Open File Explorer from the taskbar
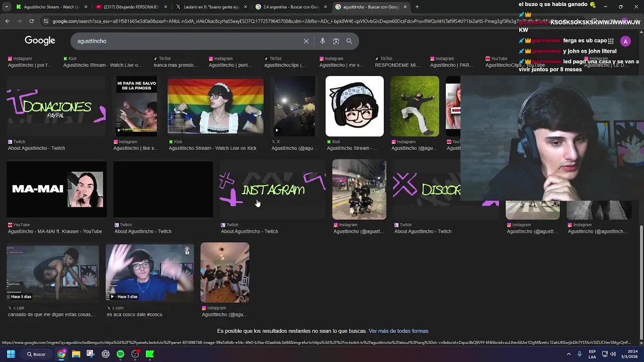Image resolution: width=644 pixels, height=362 pixels. [x=76, y=354]
